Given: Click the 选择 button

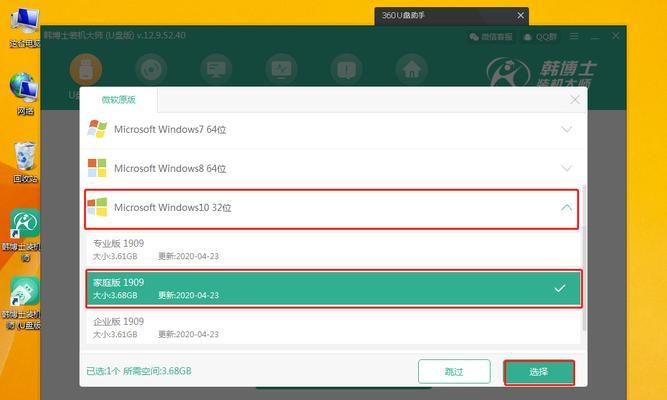Looking at the screenshot, I should (x=539, y=372).
